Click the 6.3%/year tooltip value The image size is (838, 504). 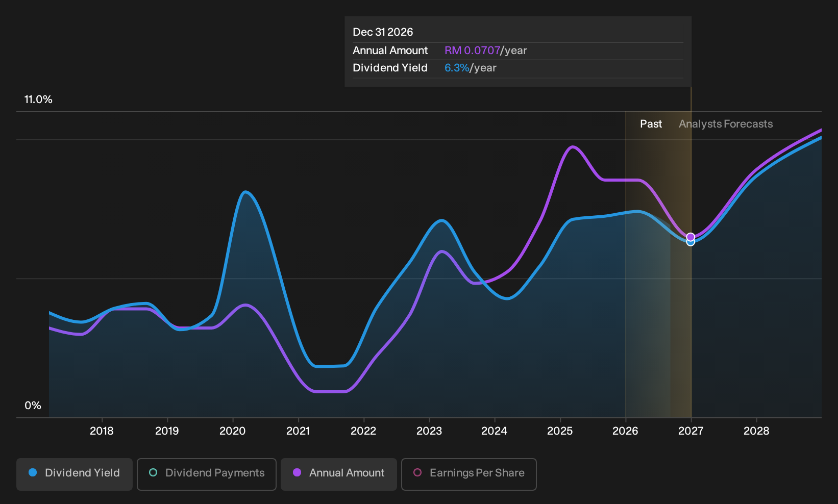click(x=471, y=68)
